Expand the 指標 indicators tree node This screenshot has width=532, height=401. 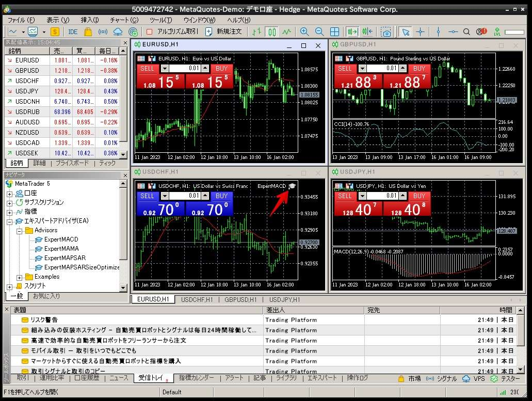[x=10, y=213]
